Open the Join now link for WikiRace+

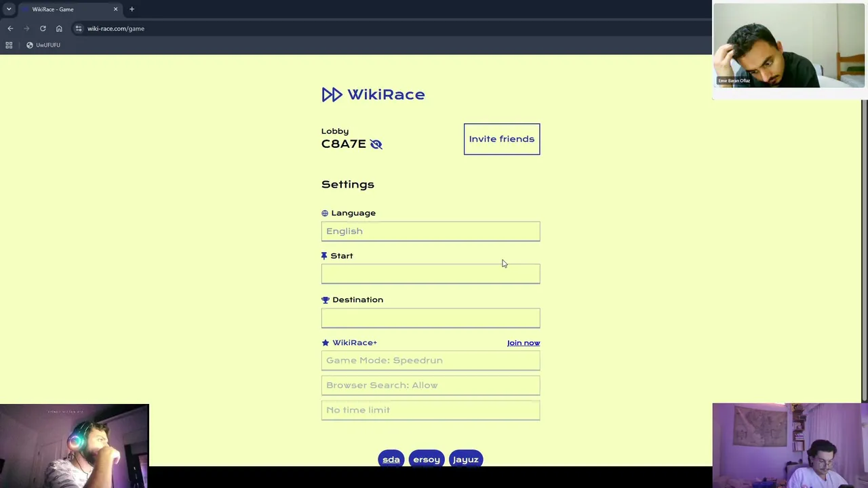524,343
